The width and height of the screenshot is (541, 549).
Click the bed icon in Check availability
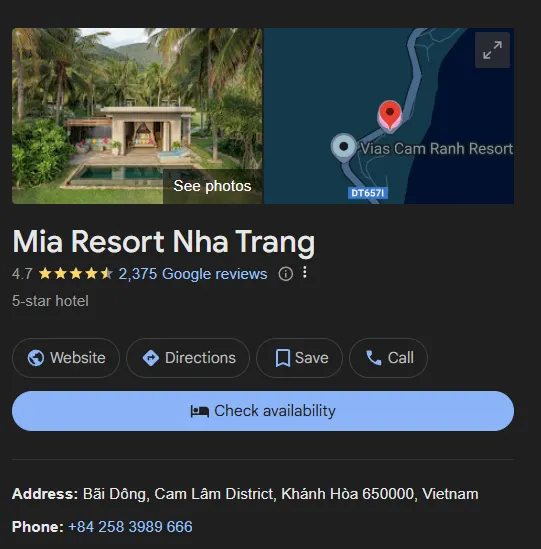coord(200,411)
